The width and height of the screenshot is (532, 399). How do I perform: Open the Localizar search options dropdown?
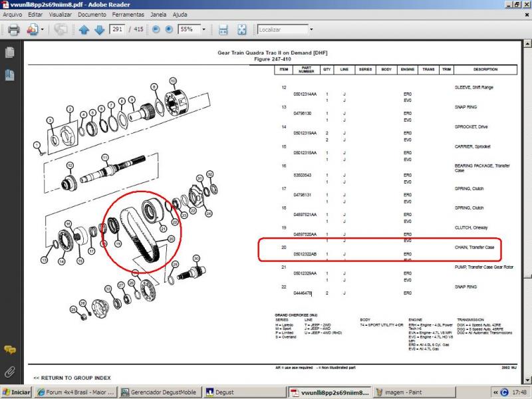(x=311, y=29)
